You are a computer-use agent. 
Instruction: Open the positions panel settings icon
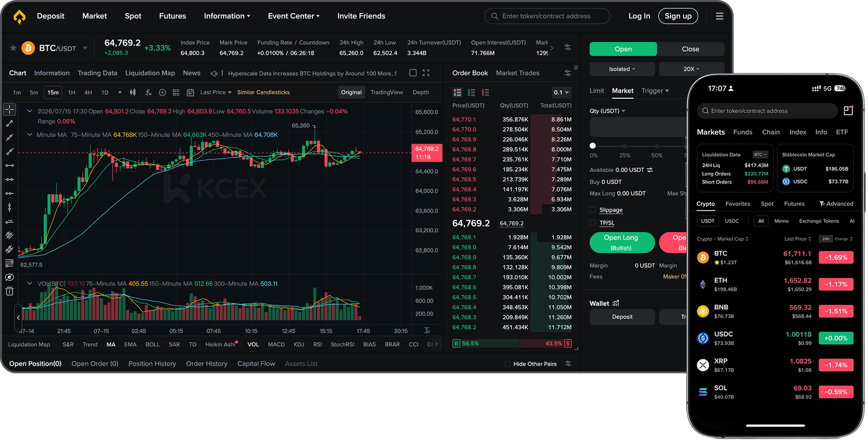click(x=568, y=364)
